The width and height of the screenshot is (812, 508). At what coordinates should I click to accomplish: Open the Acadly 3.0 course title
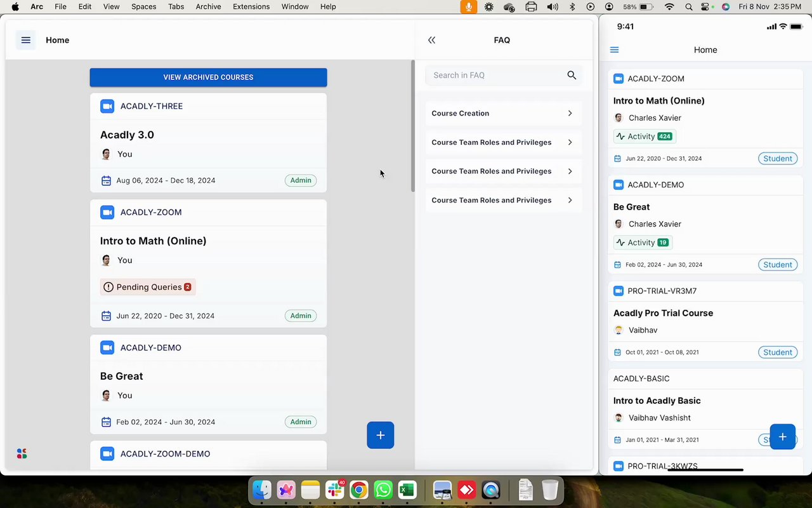point(127,135)
